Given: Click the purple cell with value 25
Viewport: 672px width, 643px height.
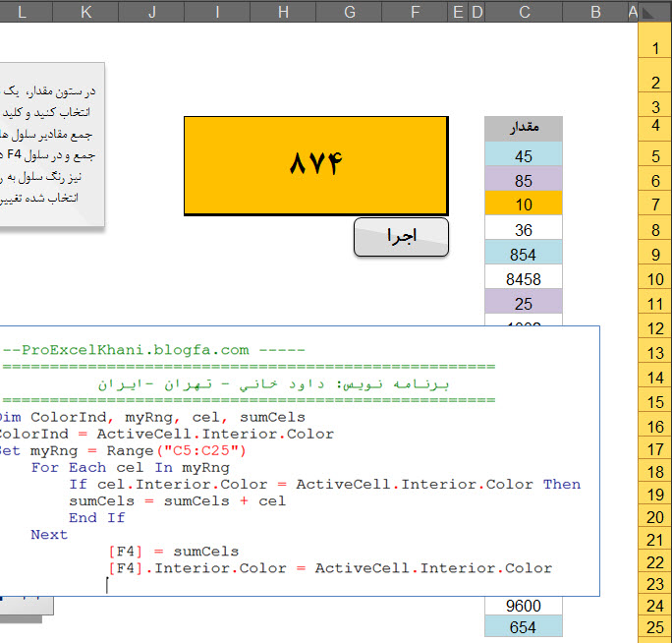Looking at the screenshot, I should 523,304.
